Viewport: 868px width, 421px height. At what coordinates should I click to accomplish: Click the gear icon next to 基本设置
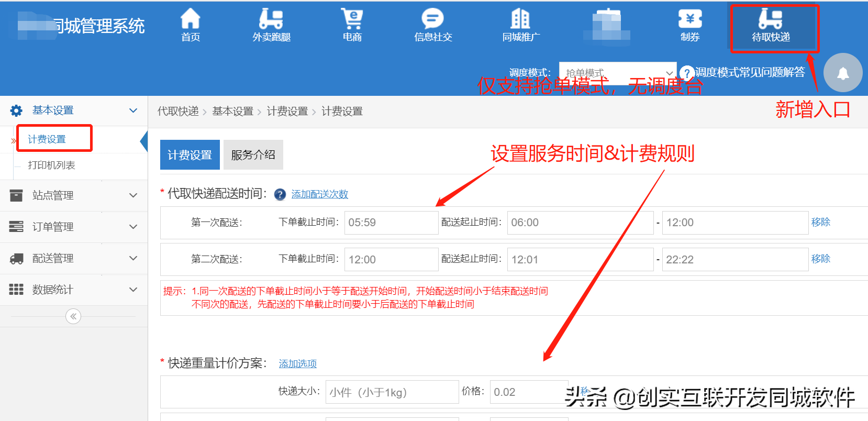16,110
